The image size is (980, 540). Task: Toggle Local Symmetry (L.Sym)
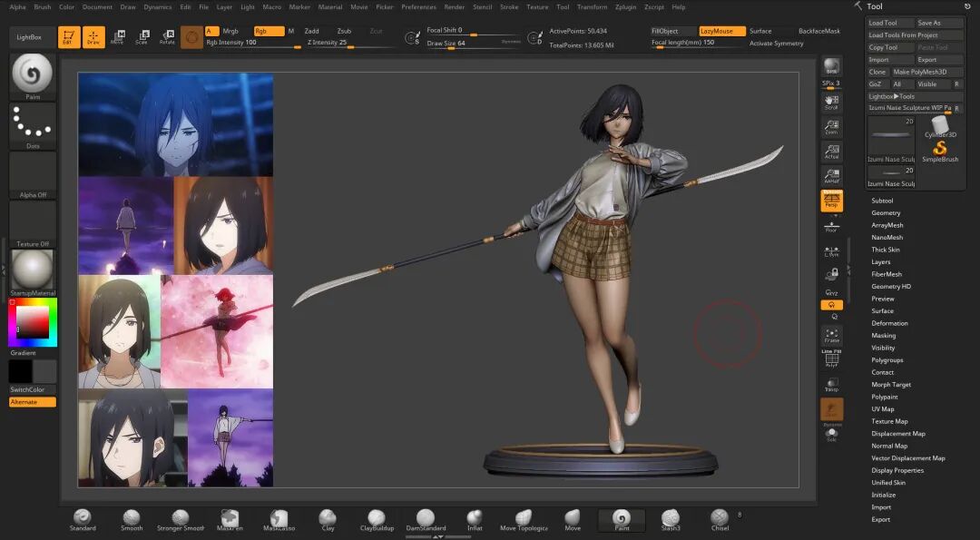831,251
